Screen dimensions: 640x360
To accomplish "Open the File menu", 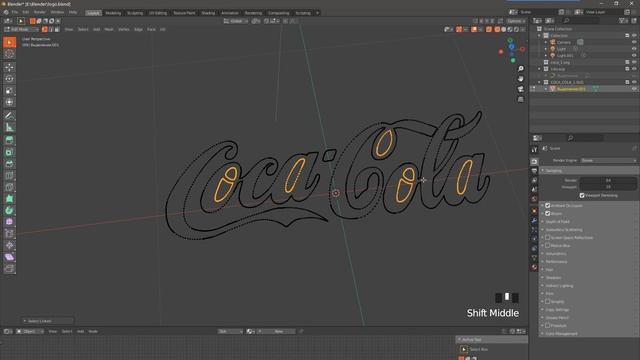I will click(x=15, y=12).
